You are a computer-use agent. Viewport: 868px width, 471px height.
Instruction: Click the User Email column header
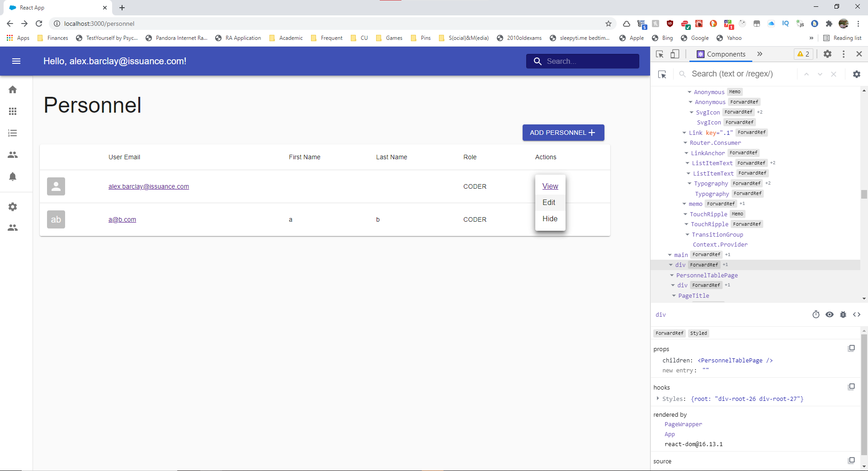coord(124,157)
